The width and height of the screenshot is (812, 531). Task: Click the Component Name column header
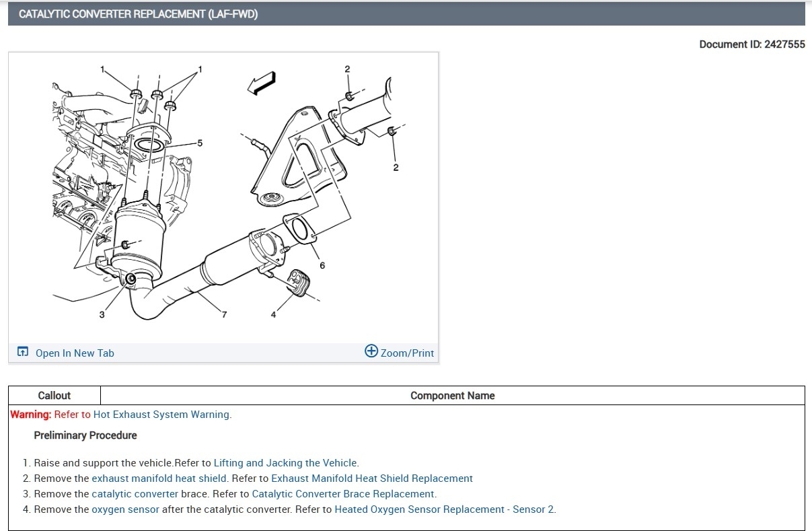453,396
